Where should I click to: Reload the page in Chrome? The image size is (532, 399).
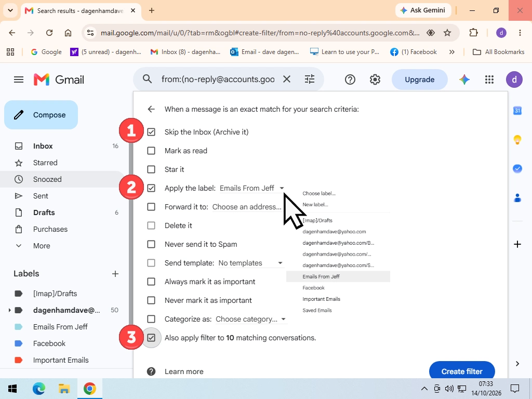[x=49, y=33]
